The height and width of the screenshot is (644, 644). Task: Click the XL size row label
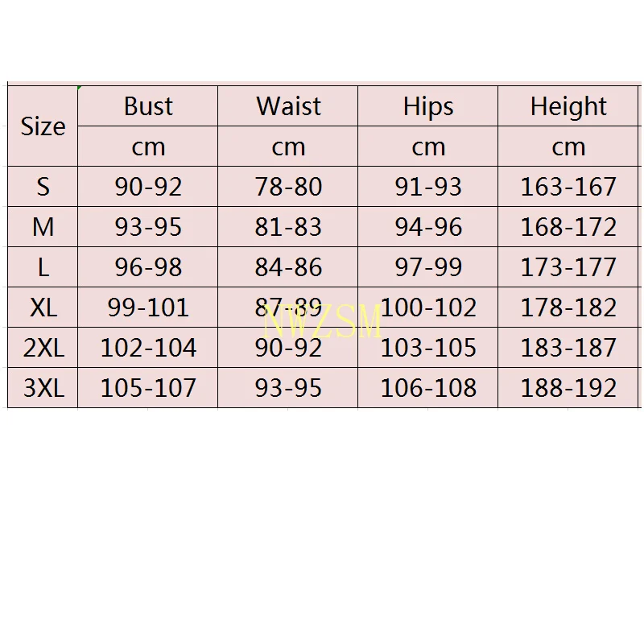tap(43, 308)
